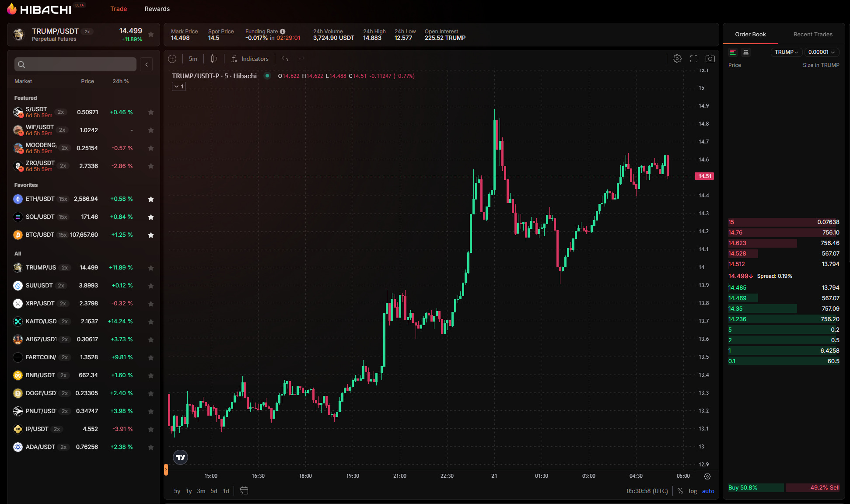This screenshot has width=850, height=504.
Task: Favorite the S/USDT market star
Action: [x=151, y=112]
